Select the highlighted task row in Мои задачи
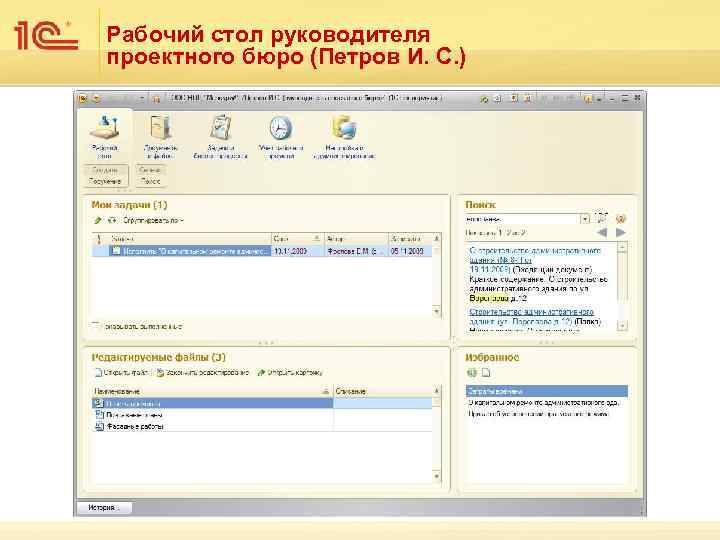720x540 pixels. (x=262, y=251)
